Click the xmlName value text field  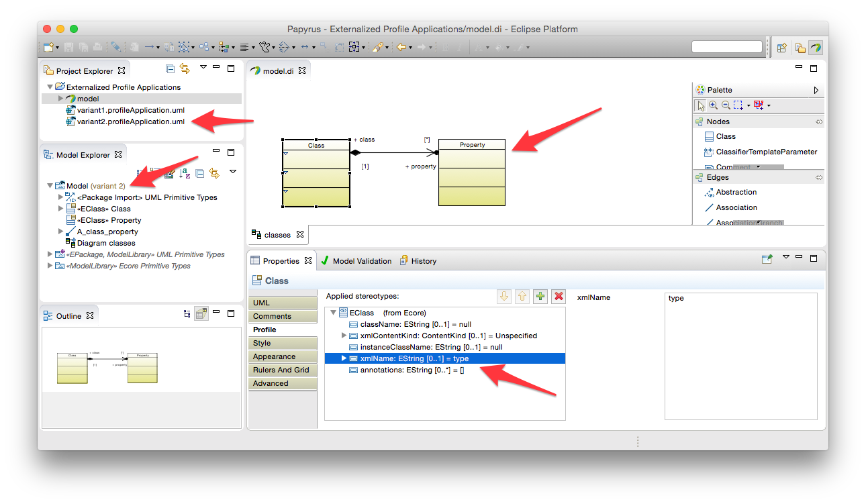740,356
